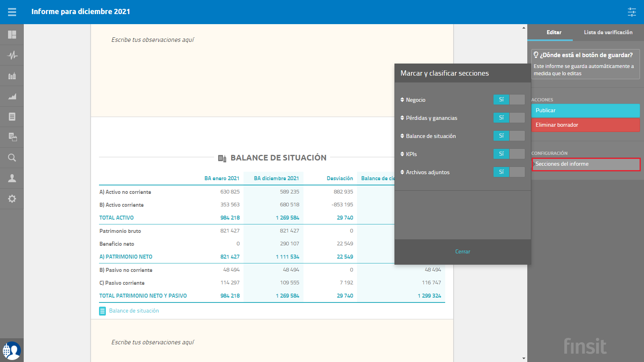Open the gear settings sidebar icon

click(12, 199)
